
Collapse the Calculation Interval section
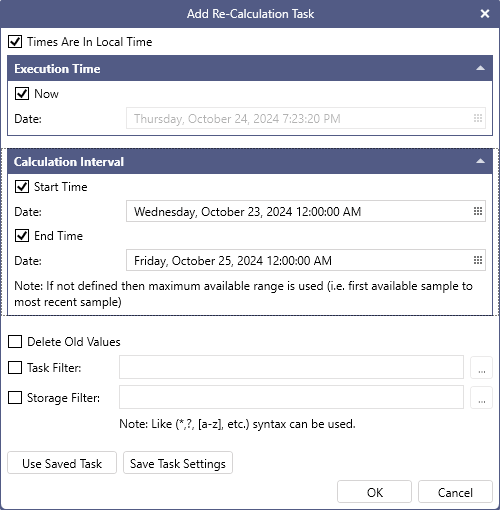tap(480, 161)
